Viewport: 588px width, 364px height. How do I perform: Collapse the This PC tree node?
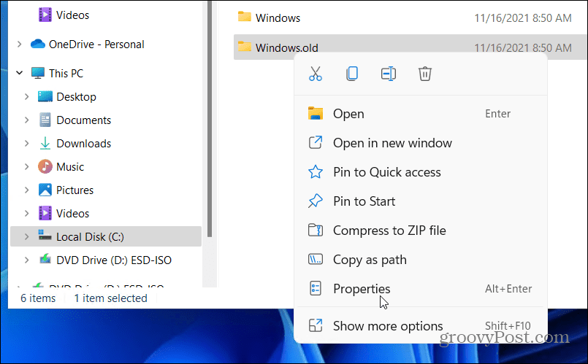[x=19, y=73]
